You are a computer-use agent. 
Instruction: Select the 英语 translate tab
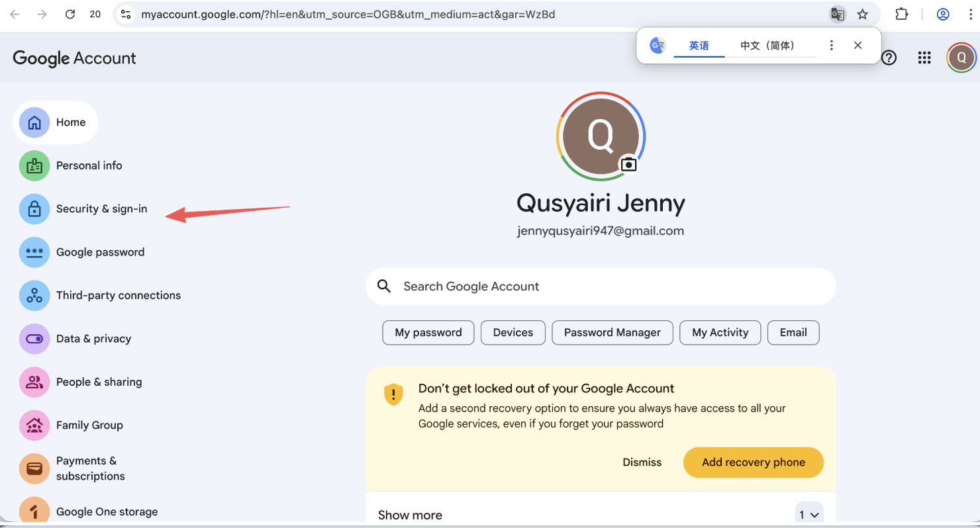[699, 46]
